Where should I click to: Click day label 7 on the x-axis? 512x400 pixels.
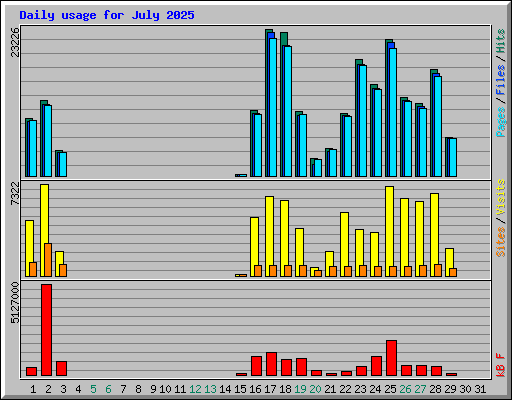tap(123, 389)
